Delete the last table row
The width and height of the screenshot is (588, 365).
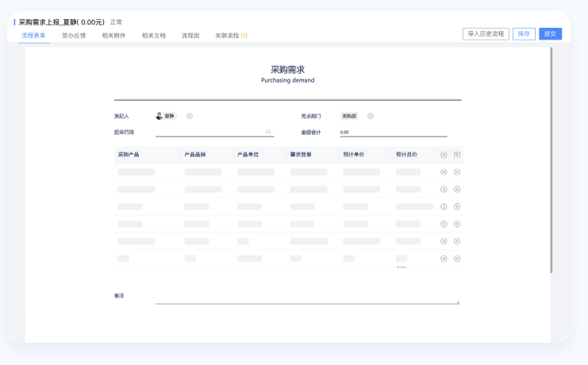457,258
